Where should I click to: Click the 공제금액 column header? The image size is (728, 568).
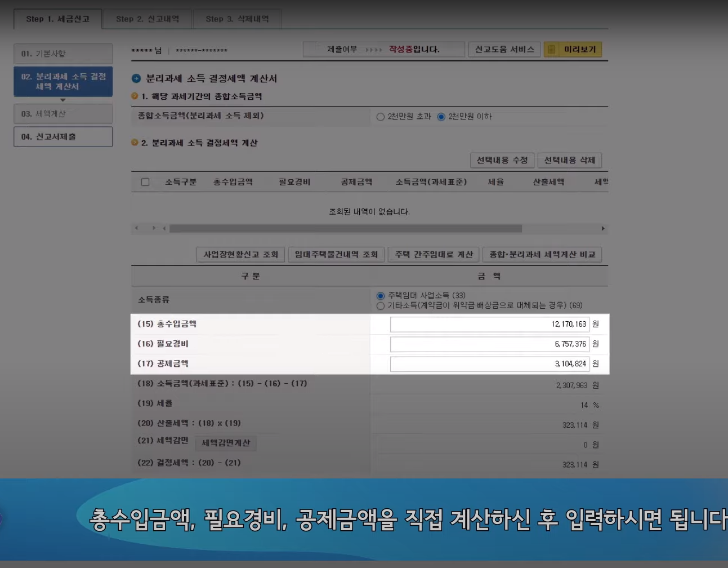pyautogui.click(x=356, y=182)
